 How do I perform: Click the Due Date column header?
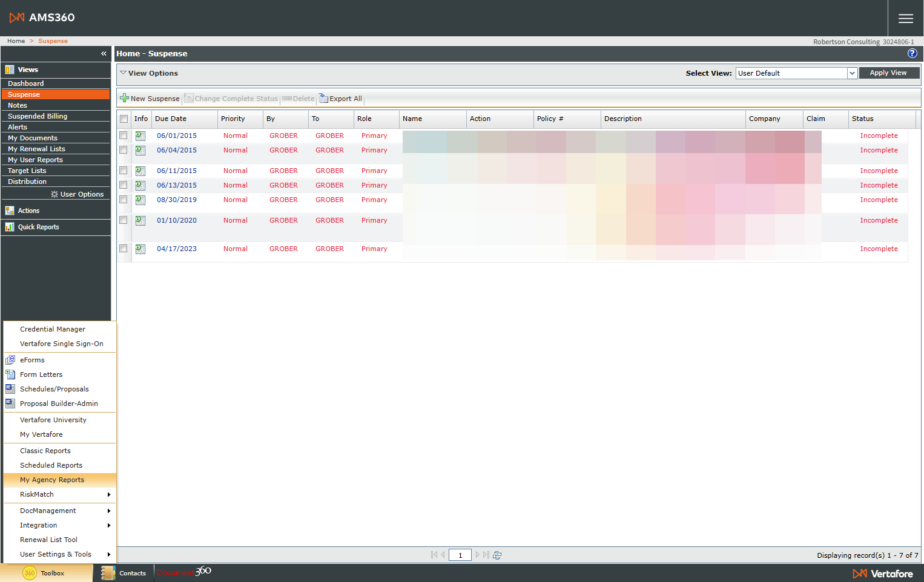(171, 119)
